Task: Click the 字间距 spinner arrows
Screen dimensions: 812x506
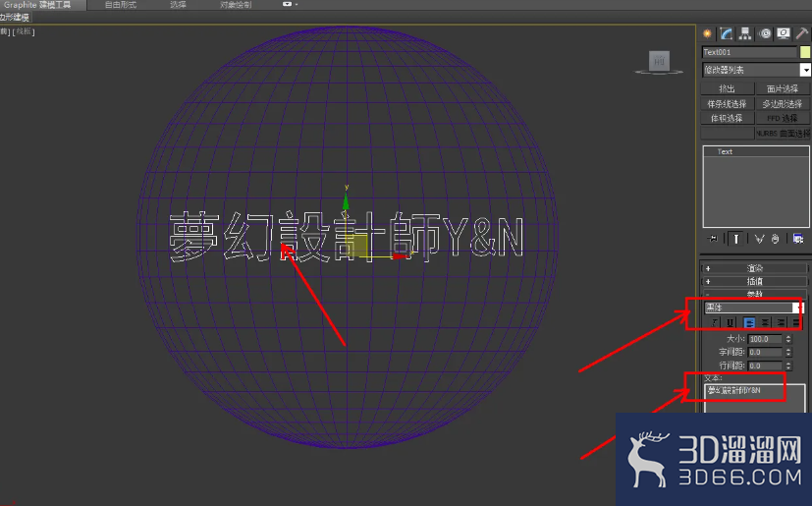Action: click(788, 352)
